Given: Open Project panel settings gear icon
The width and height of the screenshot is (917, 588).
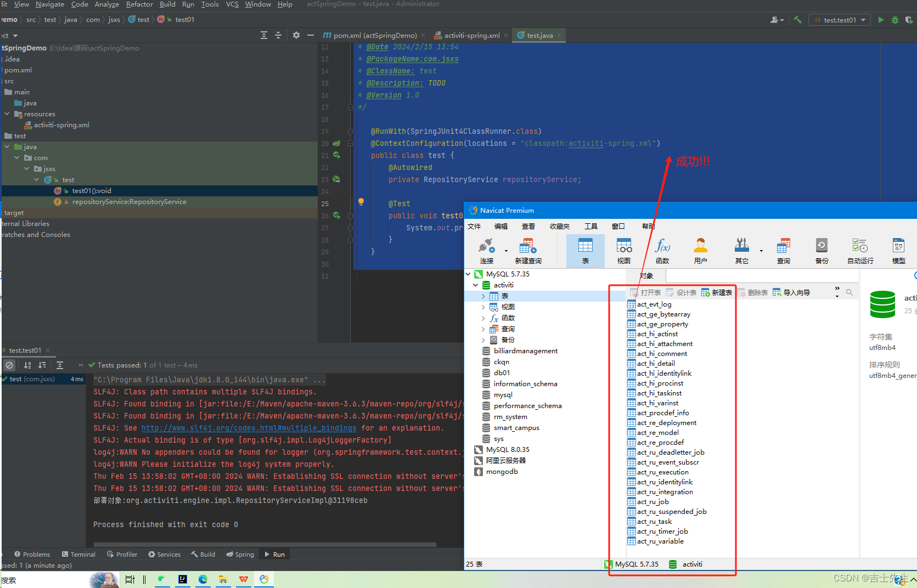Looking at the screenshot, I should click(296, 35).
